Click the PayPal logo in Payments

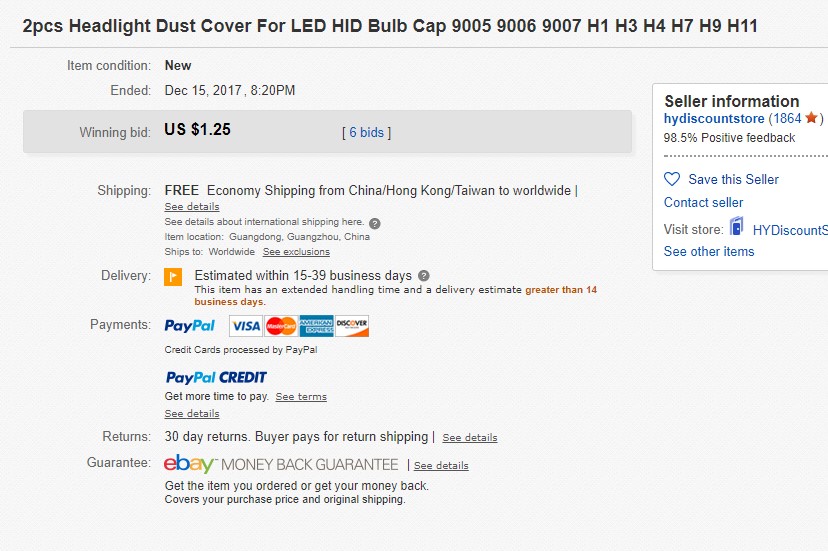(x=190, y=326)
